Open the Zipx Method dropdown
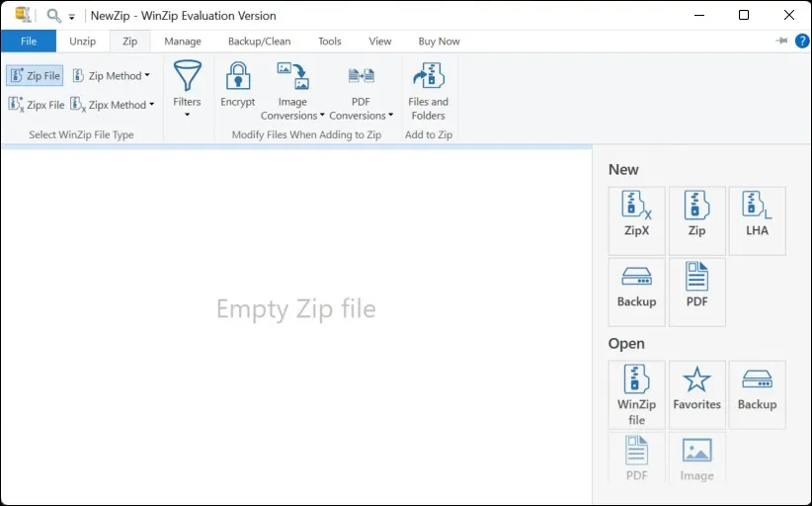 (x=112, y=105)
